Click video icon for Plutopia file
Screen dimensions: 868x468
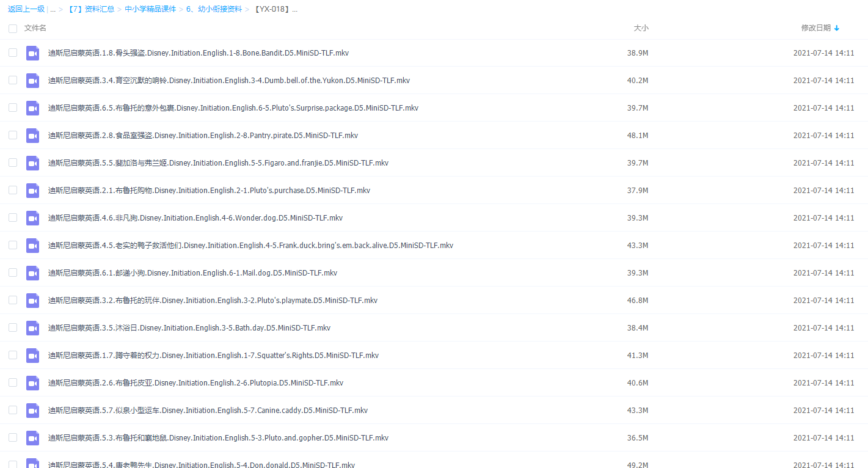tap(32, 383)
